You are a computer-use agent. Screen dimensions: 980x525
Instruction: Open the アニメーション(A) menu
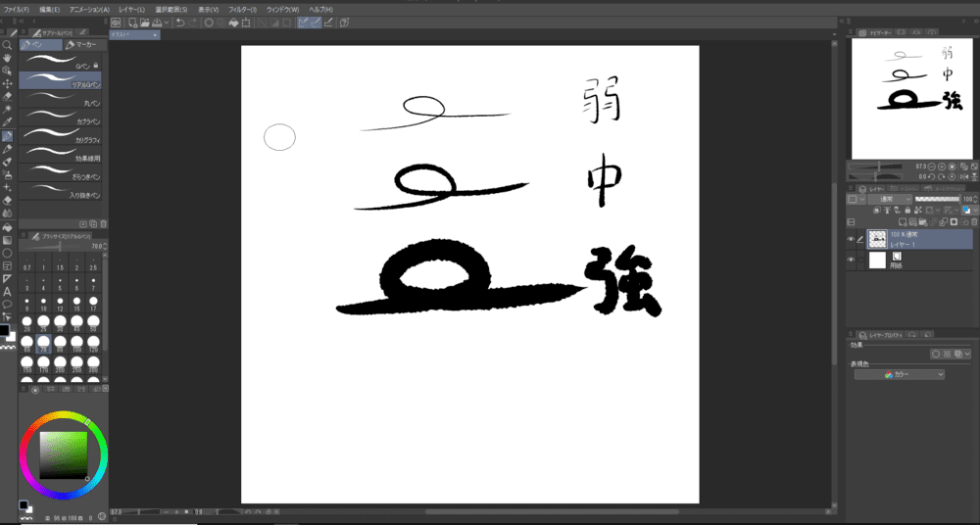(89, 10)
